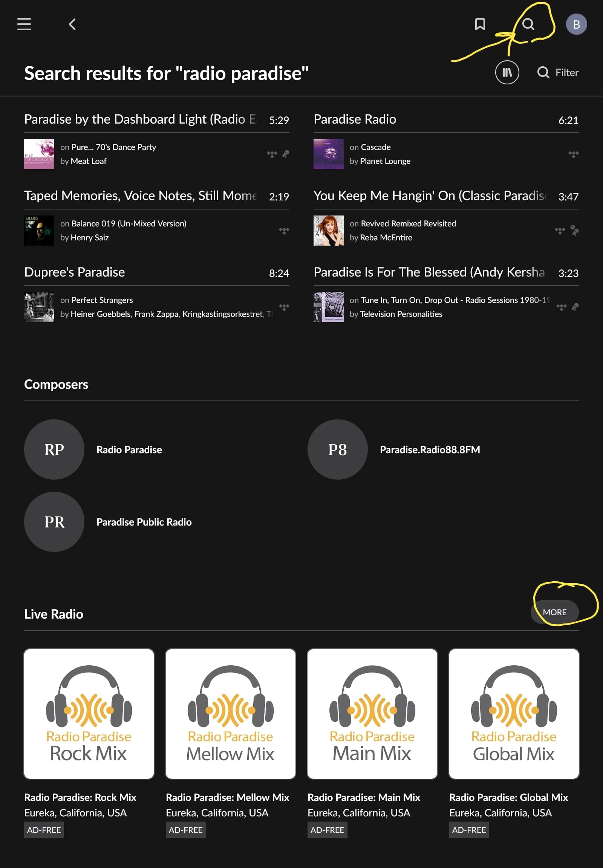Viewport: 603px width, 868px height.
Task: Click TIDAL icon on the Planet Lounge row
Action: [x=573, y=154]
